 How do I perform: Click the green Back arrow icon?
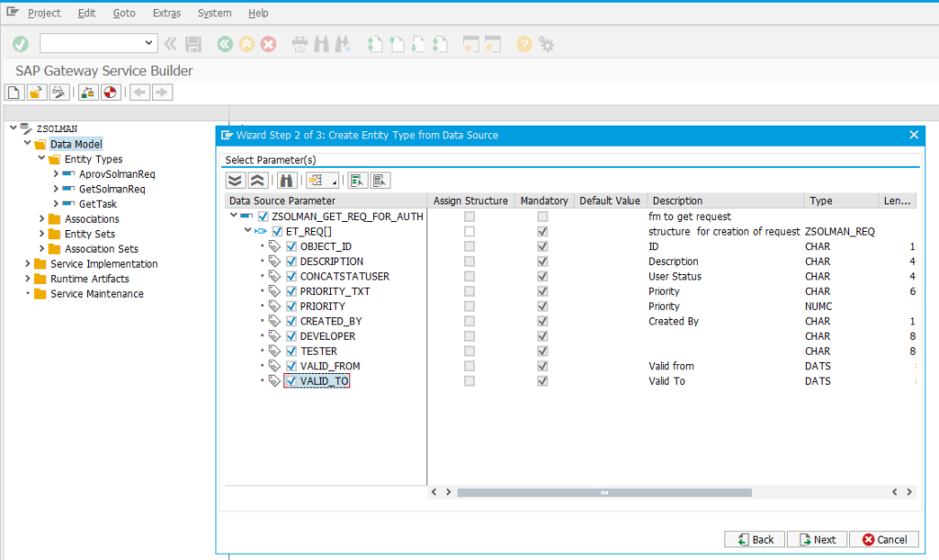coord(226,44)
